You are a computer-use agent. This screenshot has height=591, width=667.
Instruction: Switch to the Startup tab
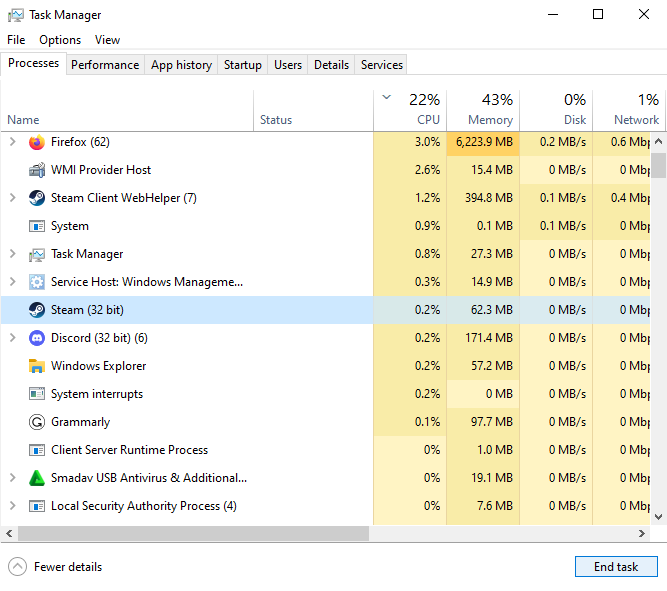click(242, 65)
